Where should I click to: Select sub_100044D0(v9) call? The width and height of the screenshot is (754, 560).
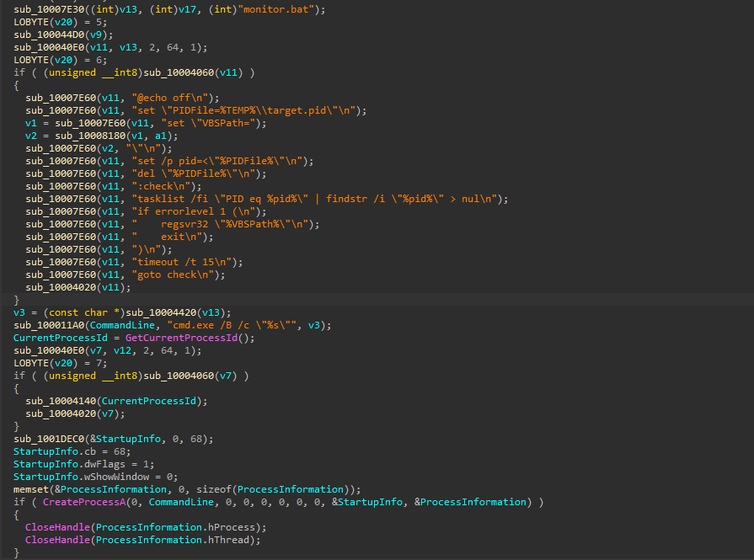[63, 35]
